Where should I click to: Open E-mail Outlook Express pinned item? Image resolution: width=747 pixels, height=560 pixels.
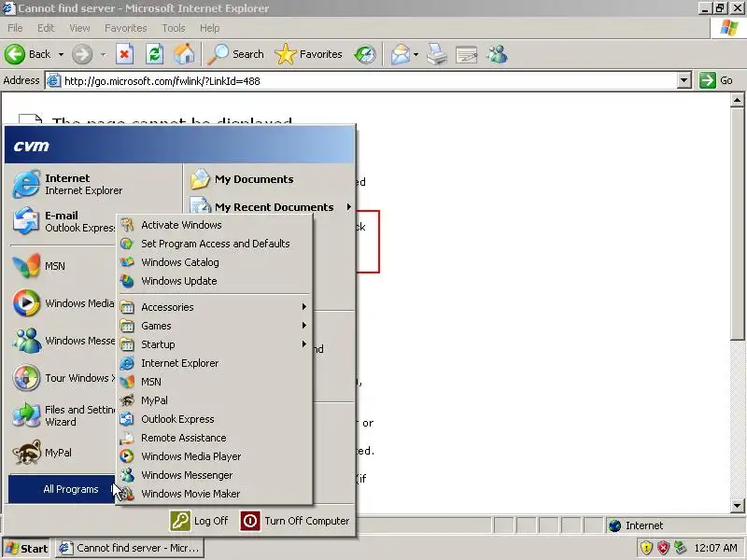coord(64,221)
